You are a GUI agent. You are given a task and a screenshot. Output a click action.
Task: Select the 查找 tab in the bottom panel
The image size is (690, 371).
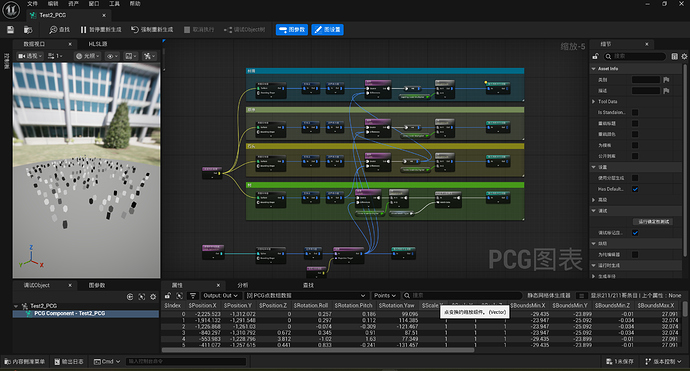tap(308, 285)
